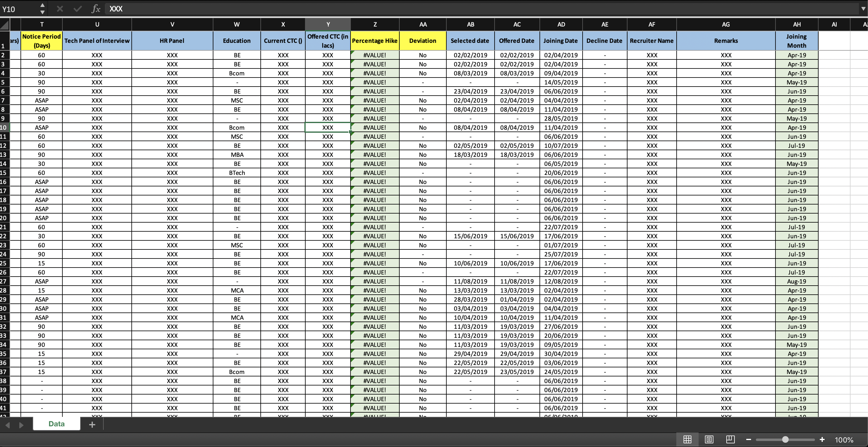
Task: Open the Name Box dropdown arrows
Action: pos(42,9)
